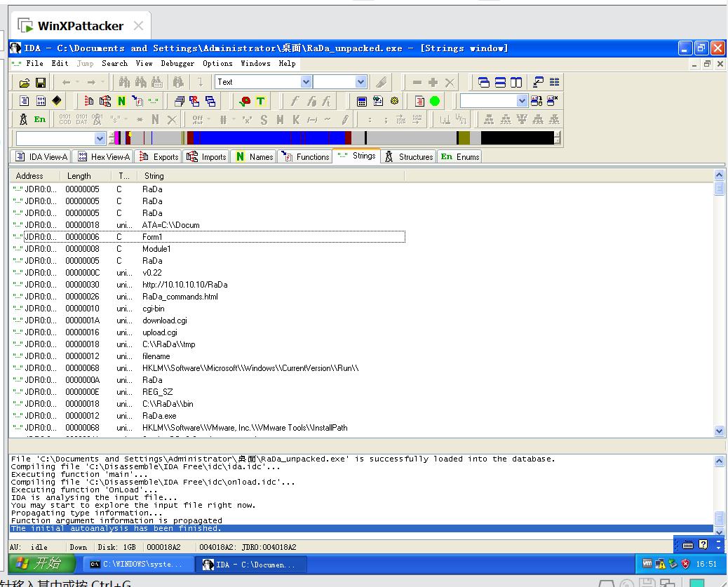Open imports window toolbar icon

tap(105, 101)
